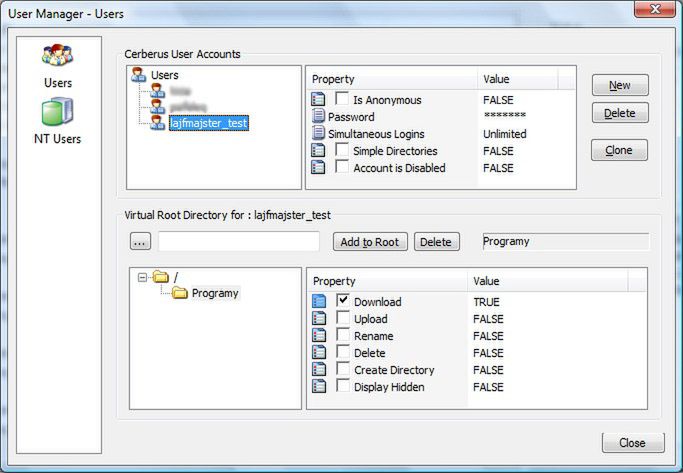Select the Programy directory in the tree
This screenshot has height=473, width=683.
215,293
